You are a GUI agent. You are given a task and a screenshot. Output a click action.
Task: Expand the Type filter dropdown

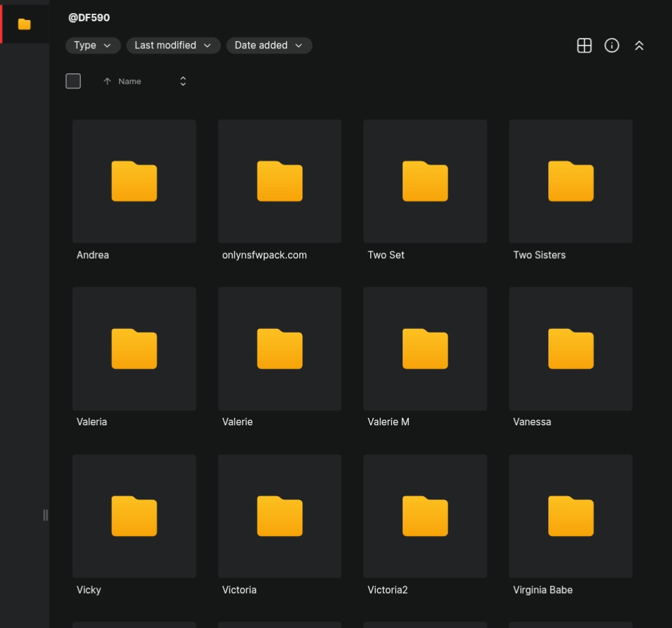pyautogui.click(x=93, y=45)
